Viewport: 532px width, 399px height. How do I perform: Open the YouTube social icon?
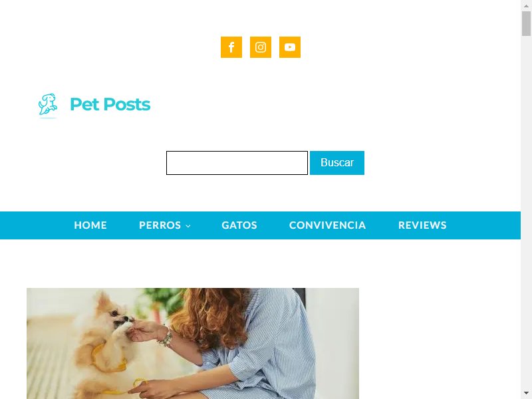[289, 47]
